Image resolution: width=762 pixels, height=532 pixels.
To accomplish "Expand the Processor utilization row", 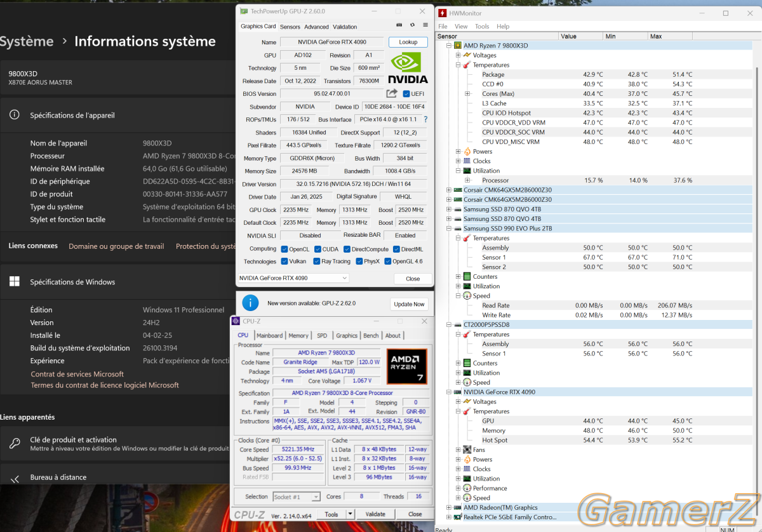I will [x=467, y=180].
